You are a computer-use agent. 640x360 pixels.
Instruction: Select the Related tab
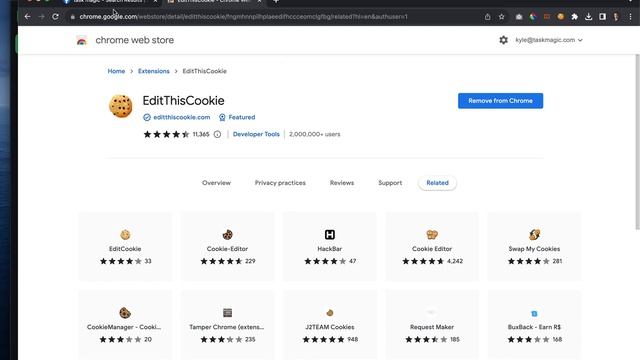[x=437, y=183]
